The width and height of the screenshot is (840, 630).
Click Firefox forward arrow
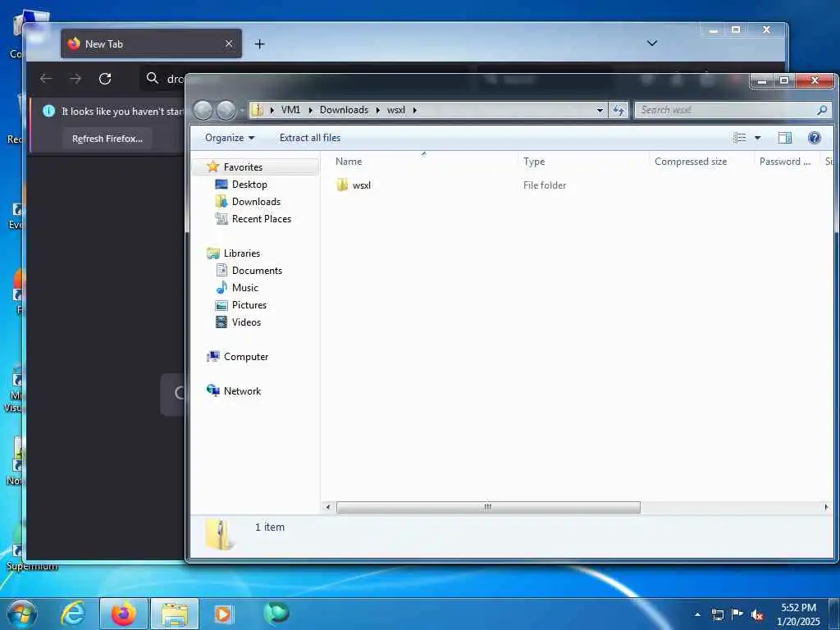[x=75, y=79]
